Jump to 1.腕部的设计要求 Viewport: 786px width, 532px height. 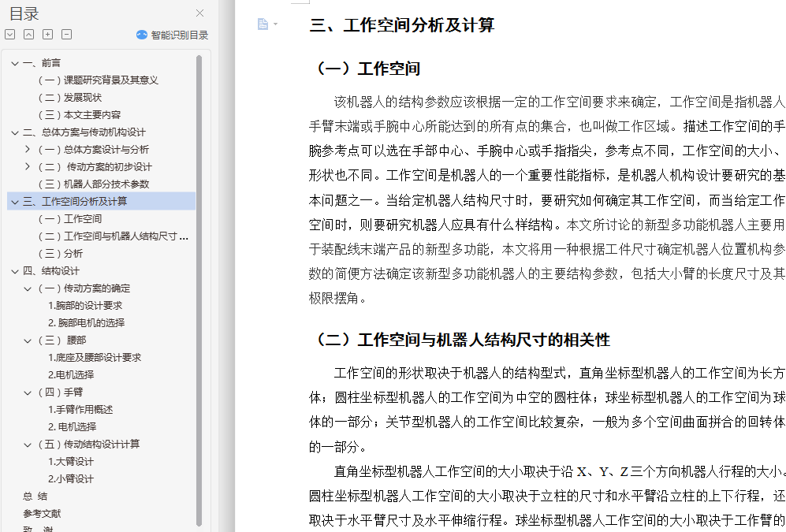(x=85, y=306)
